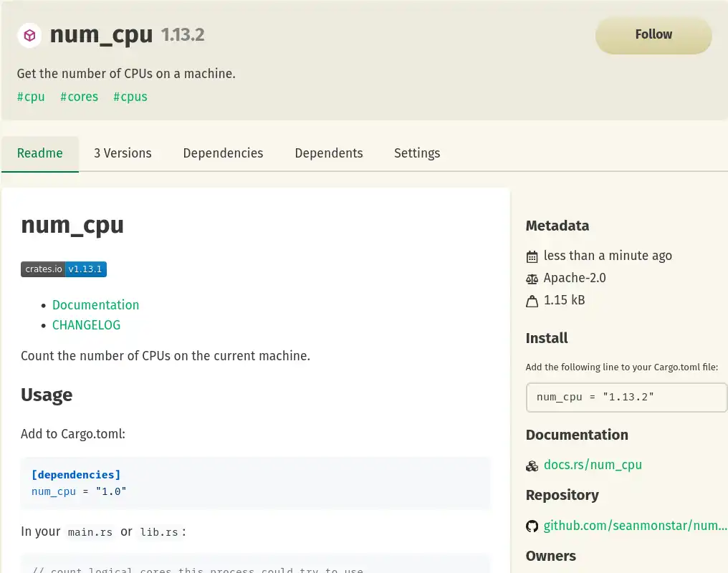Click the calendar icon in Metadata
The image size is (728, 573).
[x=532, y=256]
